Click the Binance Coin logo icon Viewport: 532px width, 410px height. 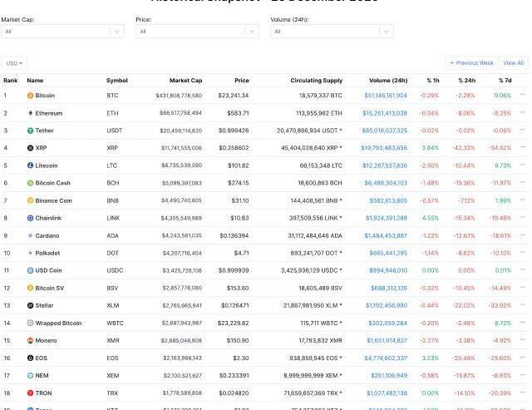(x=31, y=200)
